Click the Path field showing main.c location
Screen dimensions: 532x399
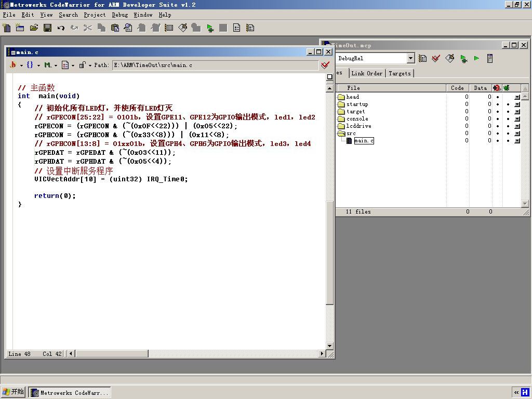[215, 65]
